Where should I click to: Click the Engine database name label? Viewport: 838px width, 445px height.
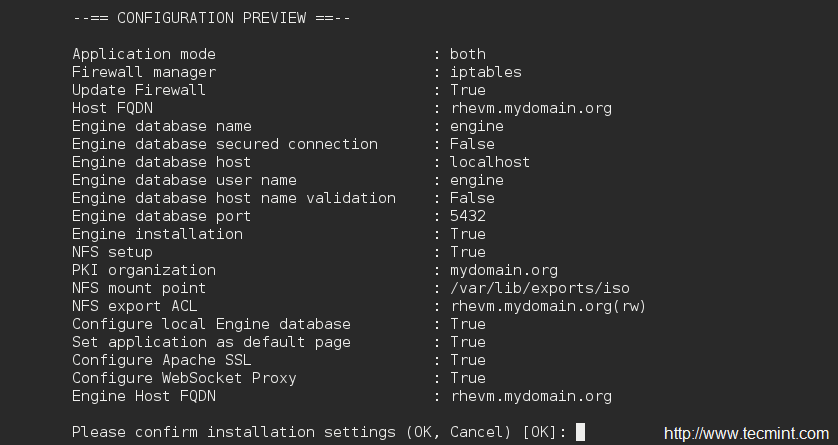coord(161,126)
